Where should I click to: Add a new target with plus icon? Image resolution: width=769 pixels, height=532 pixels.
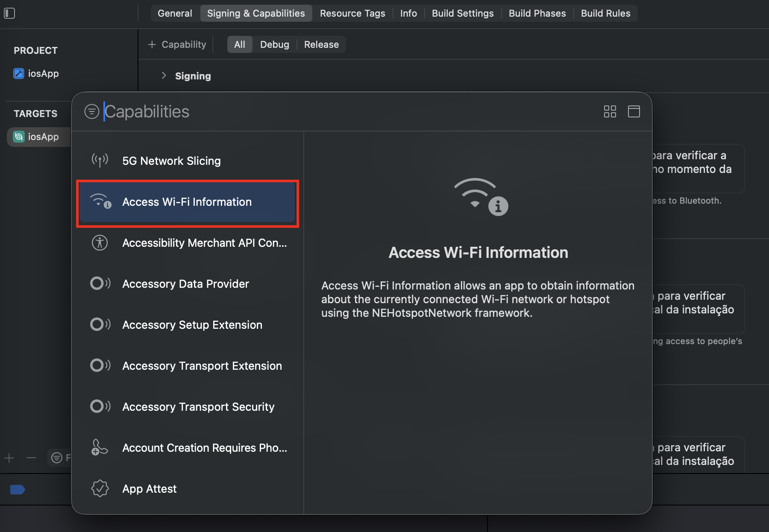pyautogui.click(x=9, y=458)
